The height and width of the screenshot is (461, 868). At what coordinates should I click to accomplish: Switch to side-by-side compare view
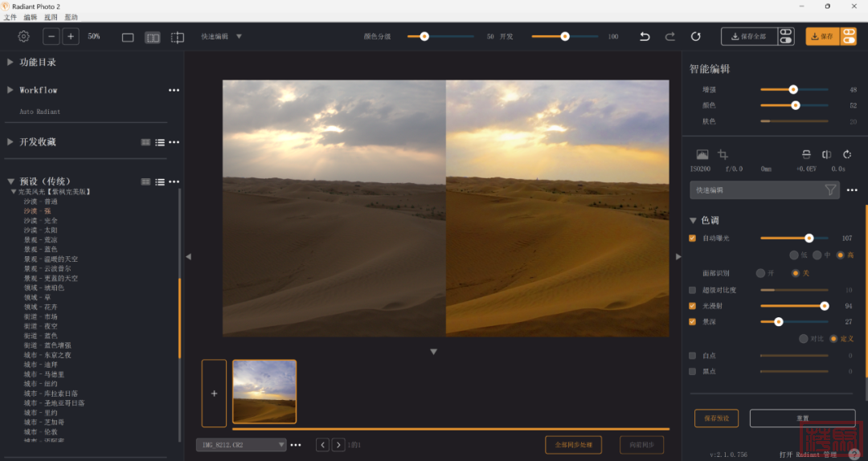(153, 37)
